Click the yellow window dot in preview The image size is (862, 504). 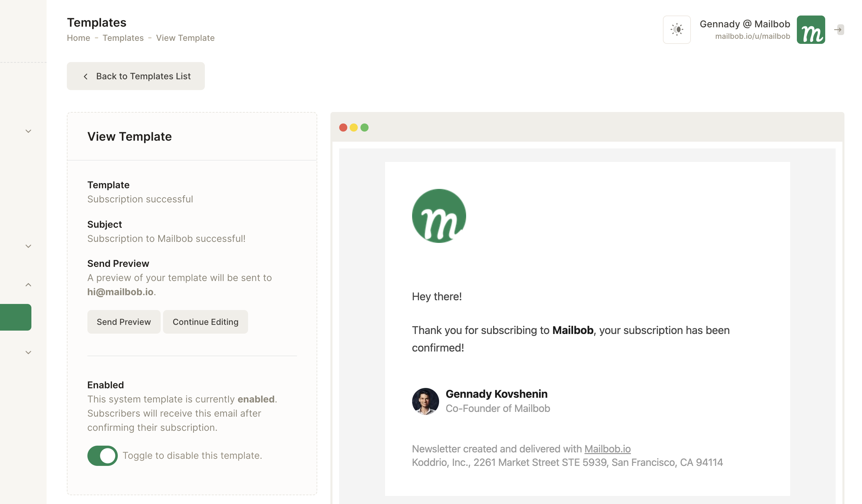point(354,128)
